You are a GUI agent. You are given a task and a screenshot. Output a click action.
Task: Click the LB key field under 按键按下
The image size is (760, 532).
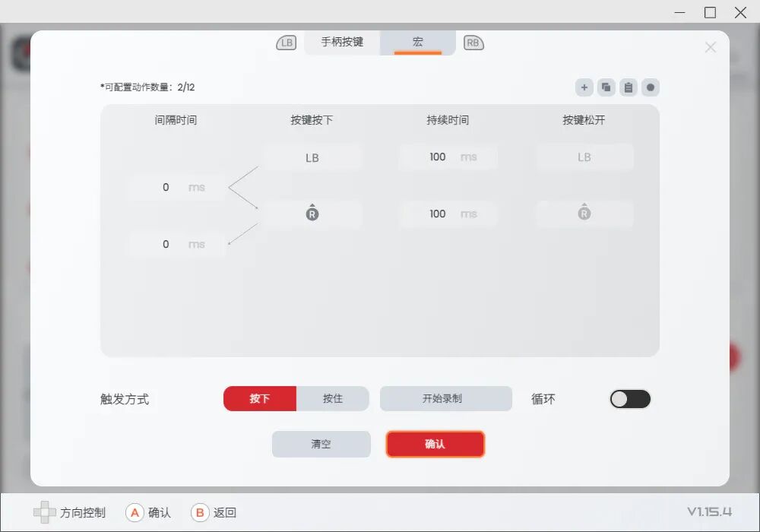click(x=312, y=157)
